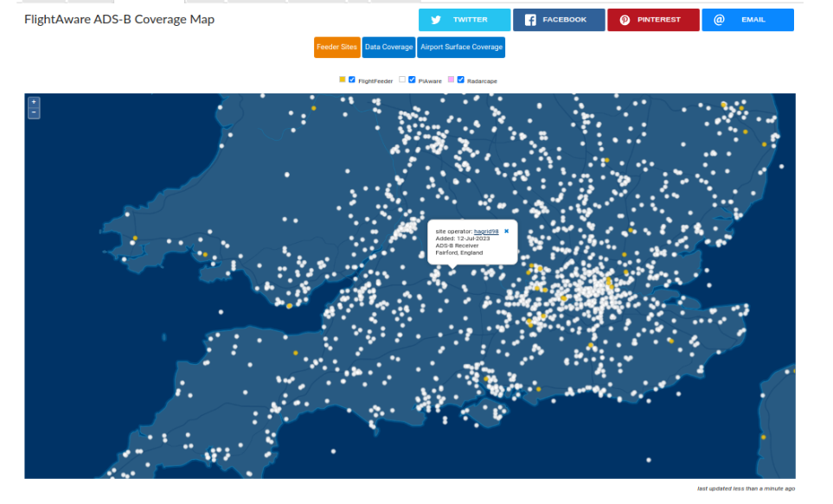Close the Fairford site info popup
Image resolution: width=833 pixels, height=504 pixels.
click(506, 231)
